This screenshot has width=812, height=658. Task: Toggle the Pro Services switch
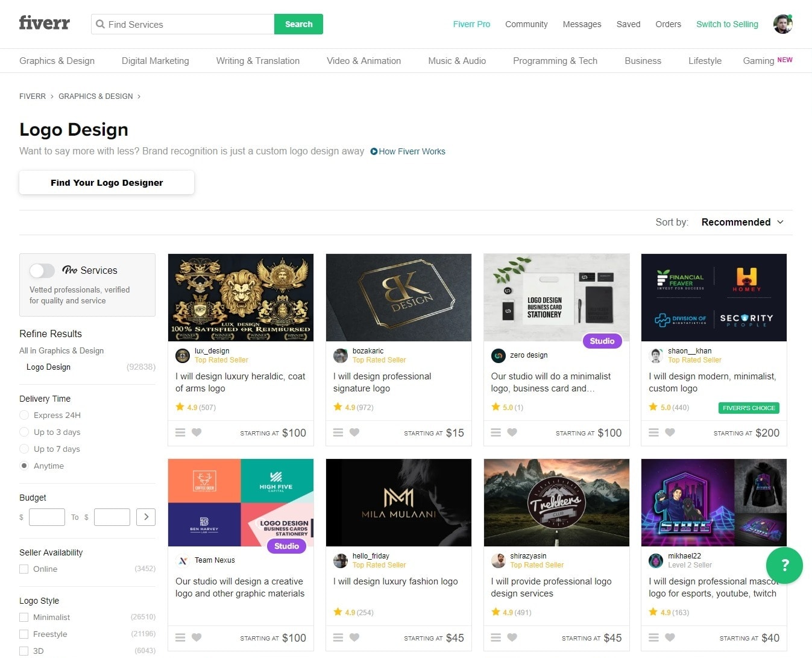pyautogui.click(x=42, y=271)
